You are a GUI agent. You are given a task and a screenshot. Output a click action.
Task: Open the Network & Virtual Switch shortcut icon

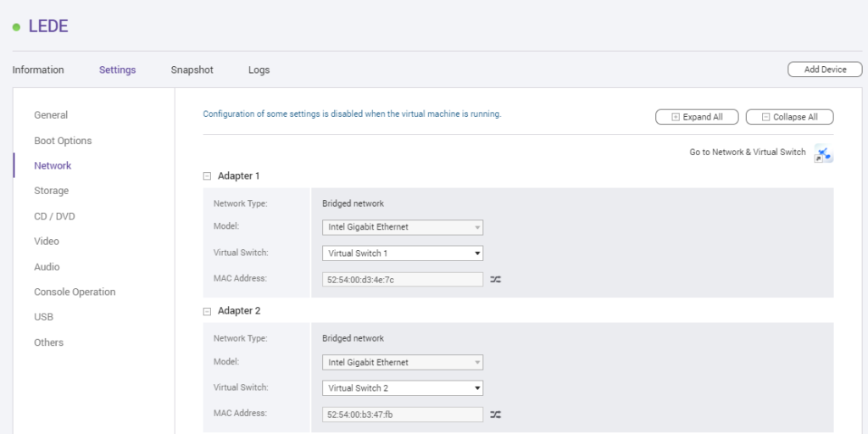tap(824, 154)
